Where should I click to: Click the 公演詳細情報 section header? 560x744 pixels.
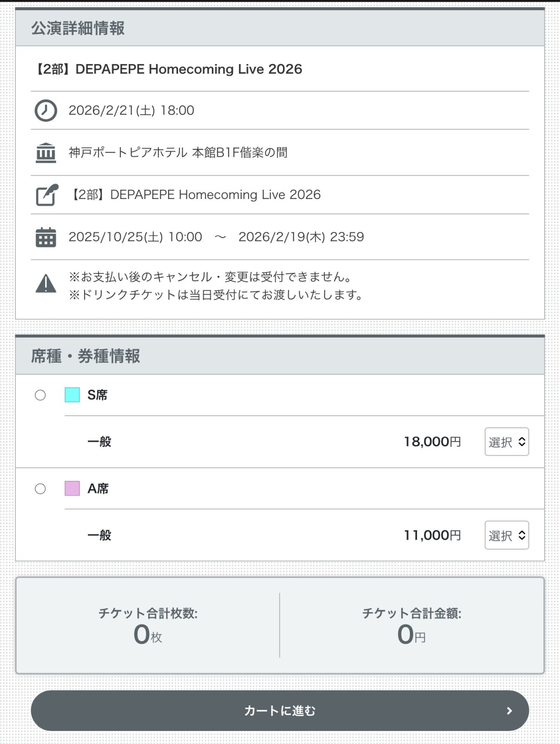pyautogui.click(x=78, y=28)
